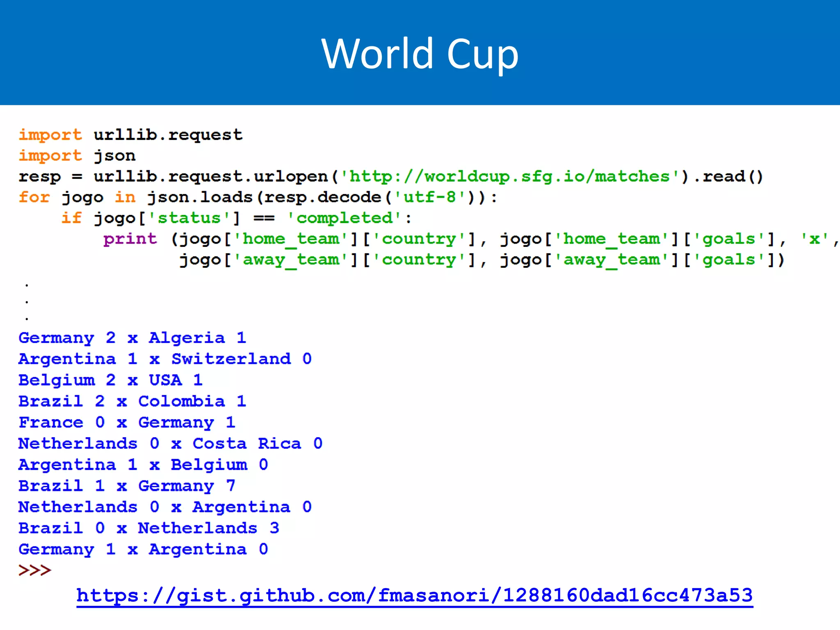
Task: Click the 'completed' status string
Action: (344, 218)
